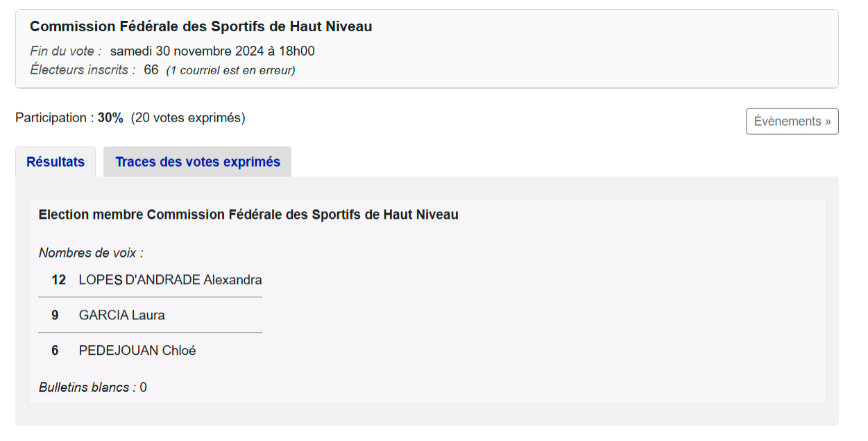The image size is (868, 441).
Task: Click the vote end date text
Action: pyautogui.click(x=212, y=51)
